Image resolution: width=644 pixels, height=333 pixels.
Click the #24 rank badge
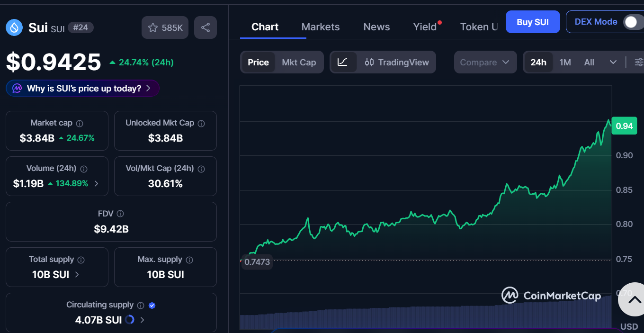tap(80, 27)
